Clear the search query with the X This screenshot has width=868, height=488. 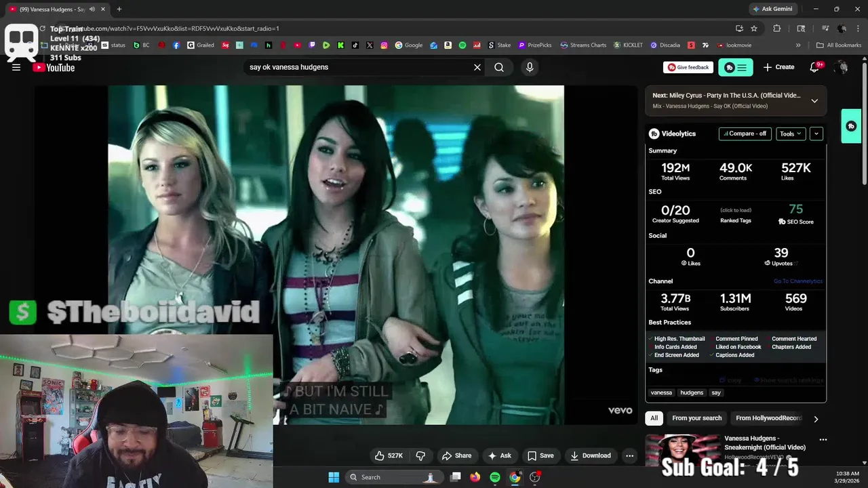tap(477, 67)
